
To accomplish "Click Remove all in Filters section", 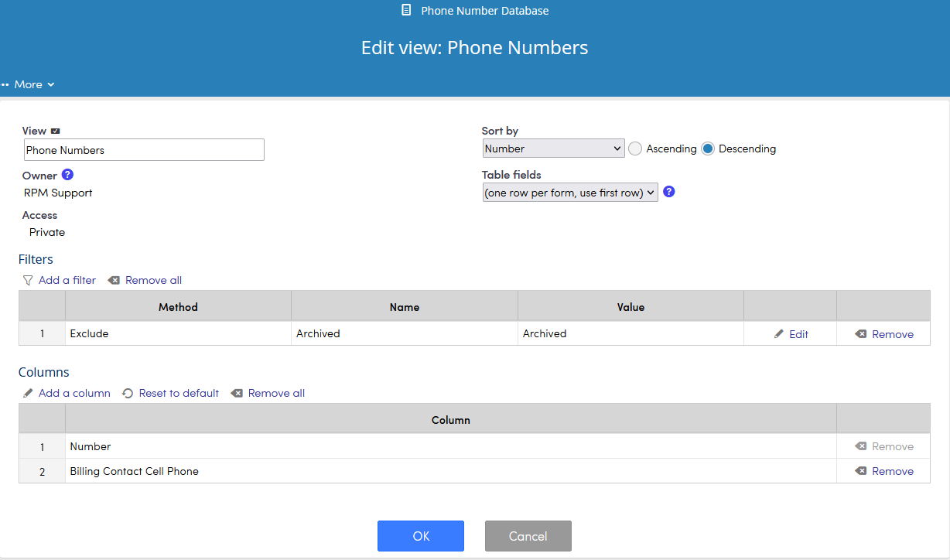I will [x=153, y=280].
